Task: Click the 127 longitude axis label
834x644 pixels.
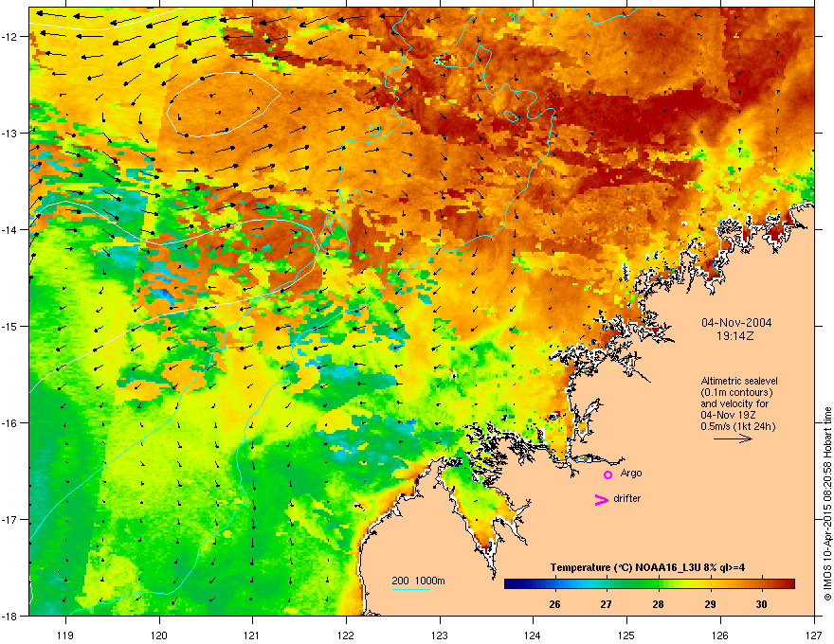Action: point(814,635)
